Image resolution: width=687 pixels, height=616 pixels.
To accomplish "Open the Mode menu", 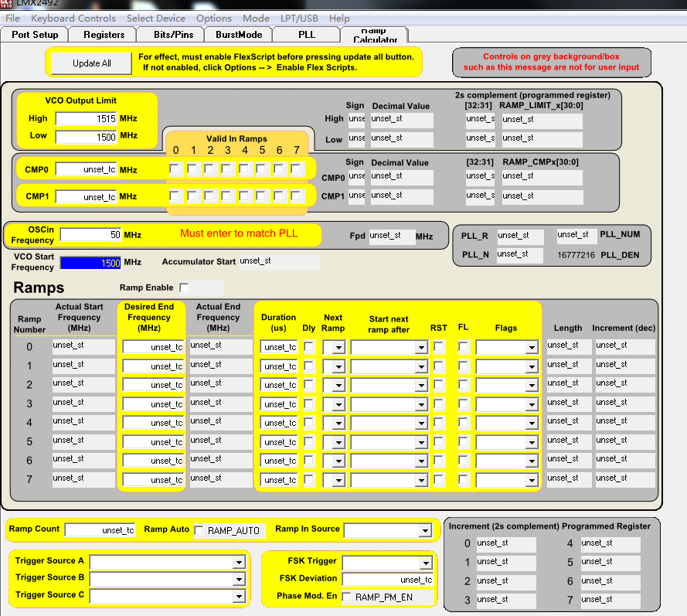I will [x=256, y=18].
